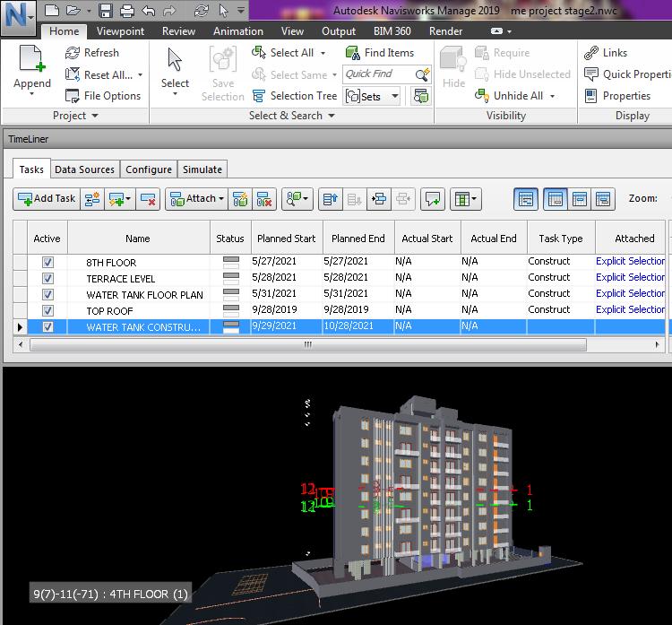Uncheck the Active box for 8TH FLOOR
Viewport: 672px width, 625px height.
pos(47,263)
